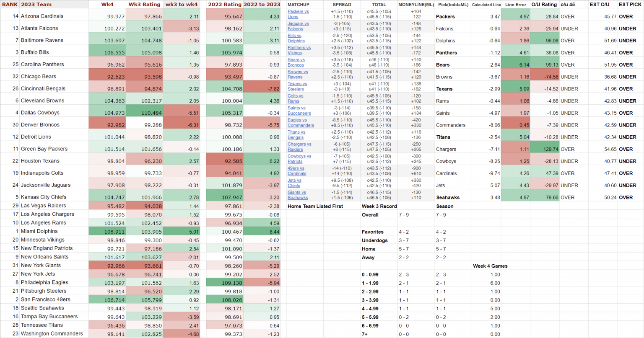This screenshot has height=338, width=644.
Task: Click the Cowboys vs Patriots link
Action: (299, 159)
